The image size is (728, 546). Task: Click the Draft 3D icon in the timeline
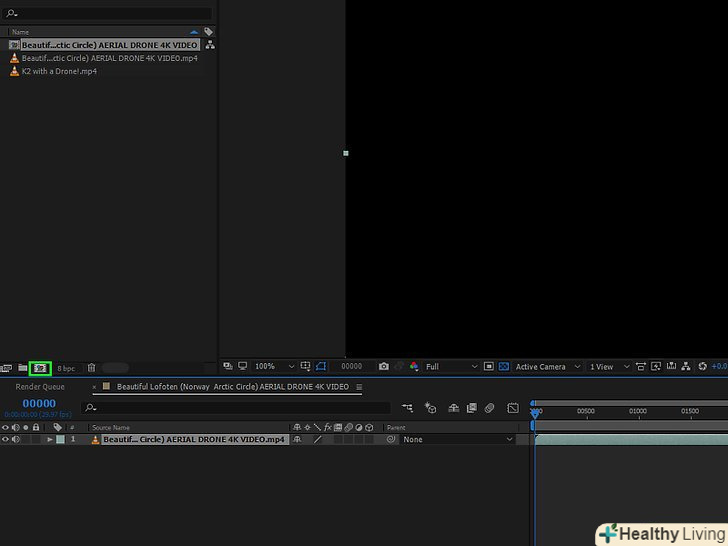[x=430, y=408]
